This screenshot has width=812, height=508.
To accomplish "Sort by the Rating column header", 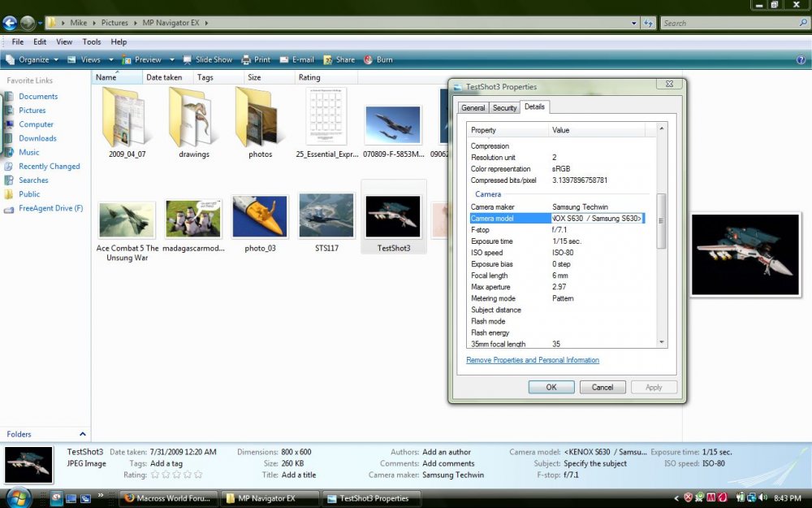I will tap(326, 77).
